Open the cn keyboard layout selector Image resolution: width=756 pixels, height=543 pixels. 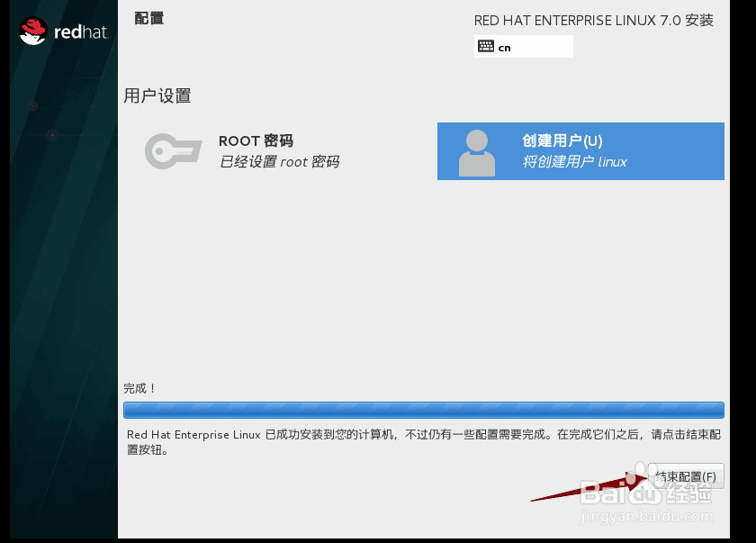pos(524,46)
